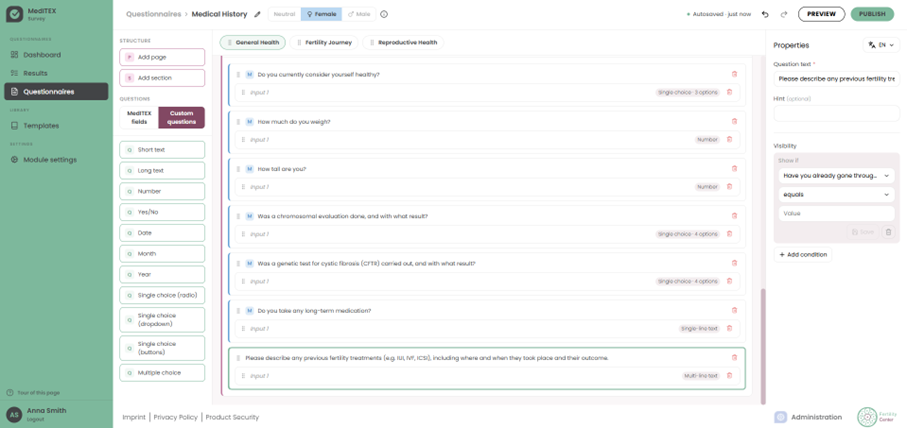Viewport: 907px width, 428px height.
Task: Select the Neutral gender option
Action: (x=284, y=14)
